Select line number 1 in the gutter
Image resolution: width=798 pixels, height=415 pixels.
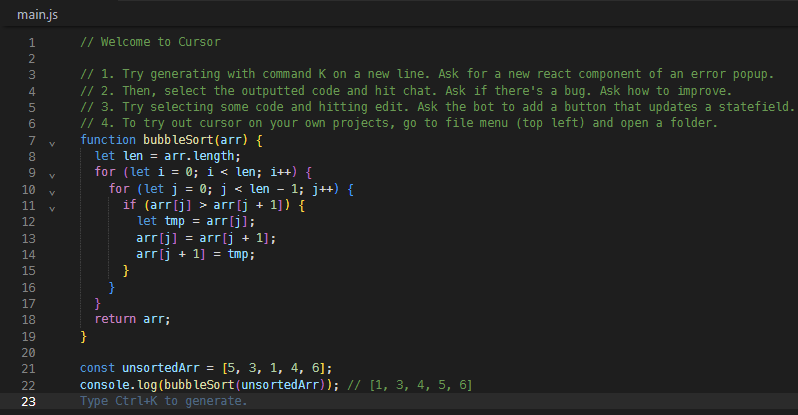click(x=31, y=43)
